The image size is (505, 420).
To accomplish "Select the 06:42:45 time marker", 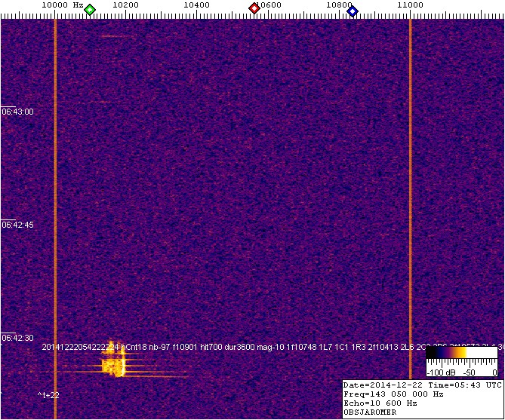I will click(x=17, y=225).
